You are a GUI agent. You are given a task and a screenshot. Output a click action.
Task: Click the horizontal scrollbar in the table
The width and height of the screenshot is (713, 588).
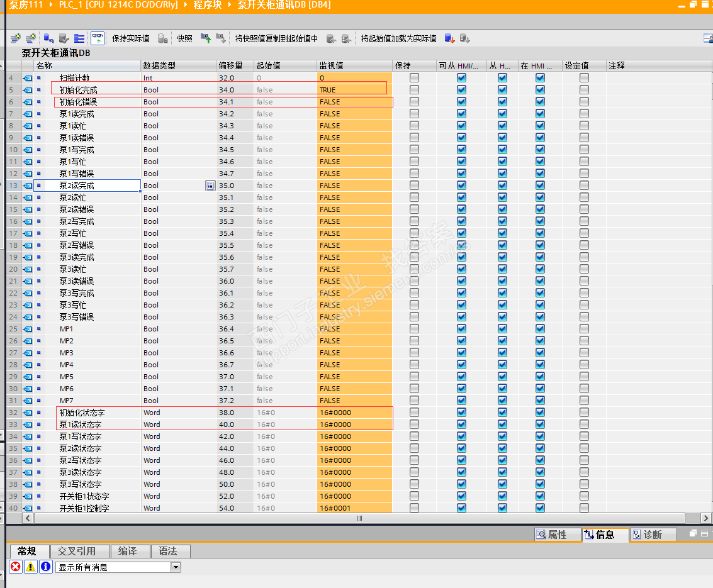[x=359, y=518]
